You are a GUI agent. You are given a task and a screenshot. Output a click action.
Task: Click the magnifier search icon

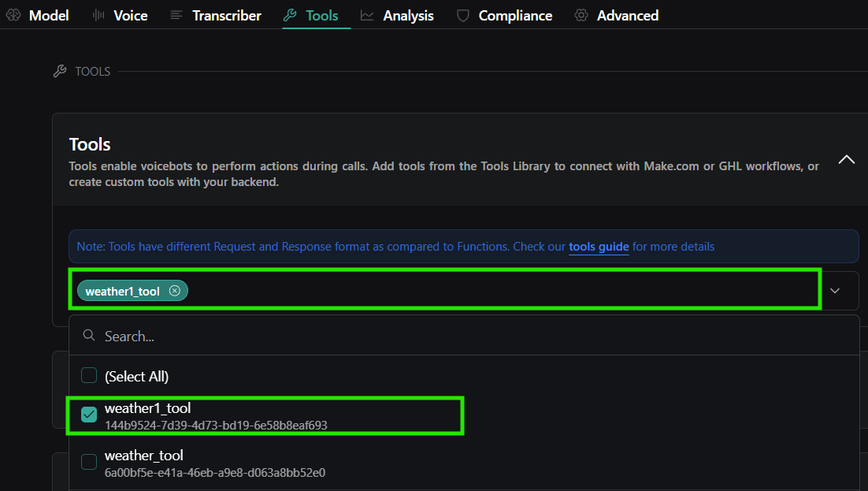point(88,335)
